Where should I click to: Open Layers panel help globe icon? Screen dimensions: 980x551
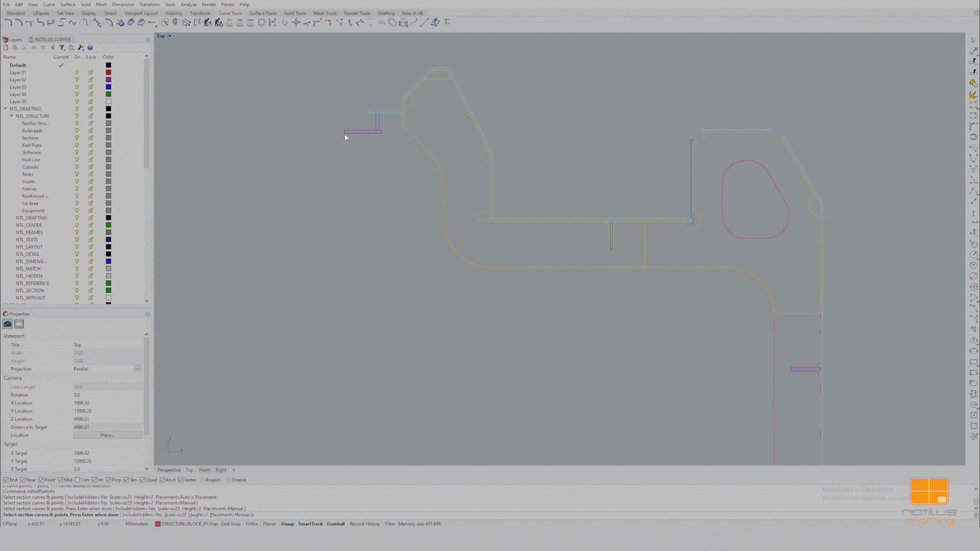(x=90, y=47)
